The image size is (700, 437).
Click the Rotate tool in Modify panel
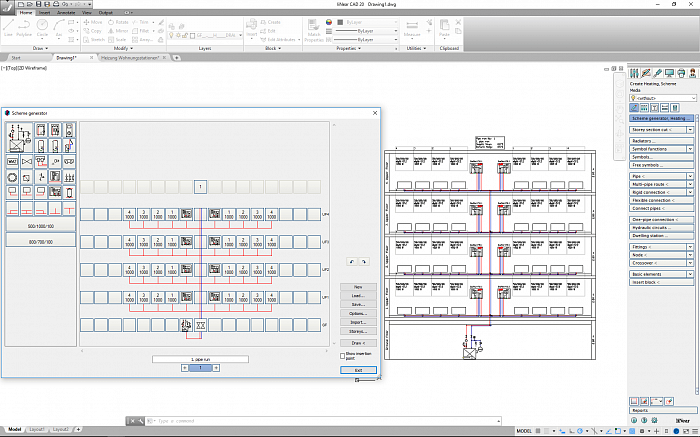(118, 22)
